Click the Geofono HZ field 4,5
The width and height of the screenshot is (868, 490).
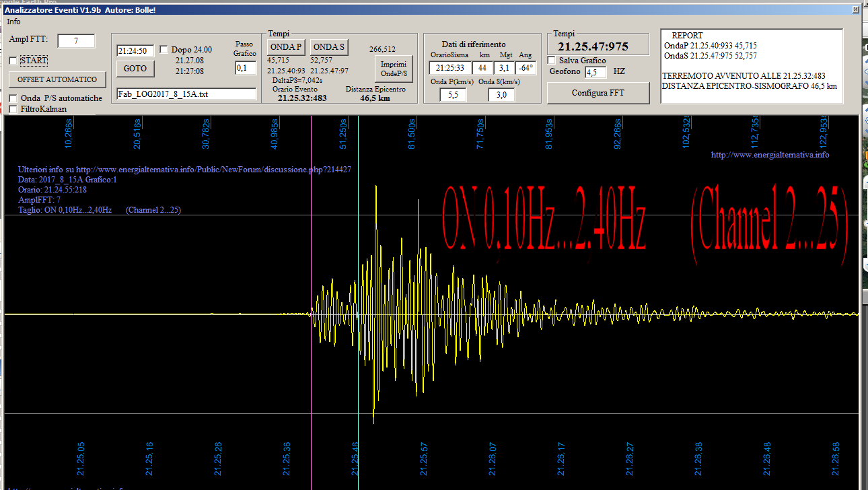595,72
